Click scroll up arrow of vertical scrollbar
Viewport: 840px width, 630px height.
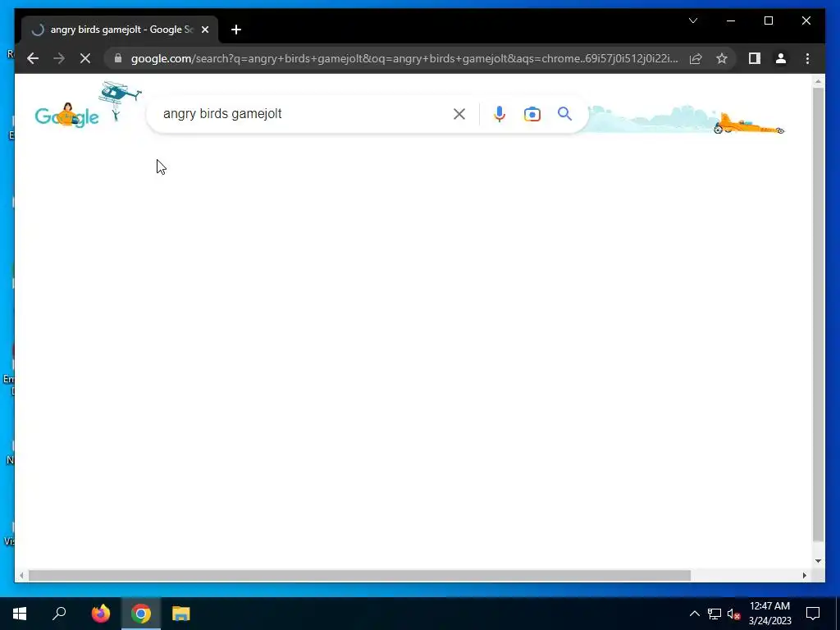(818, 81)
